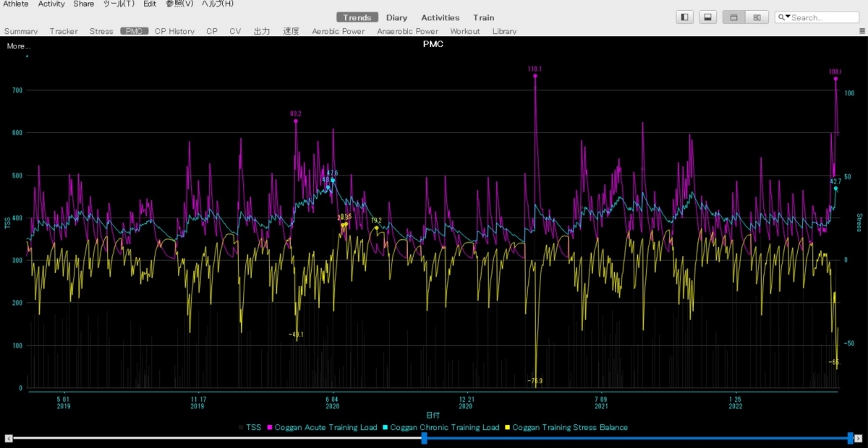Open the Edit menu
Screen dimensions: 868x448
tap(150, 4)
